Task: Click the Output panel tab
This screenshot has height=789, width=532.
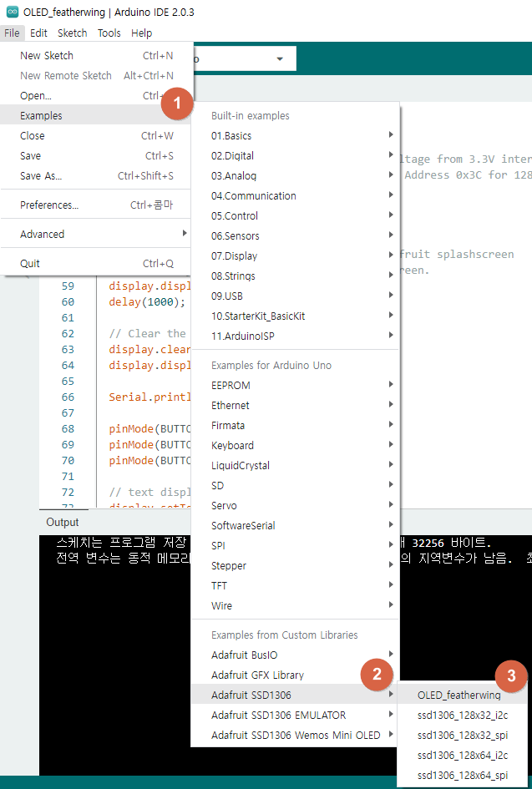Action: tap(63, 523)
